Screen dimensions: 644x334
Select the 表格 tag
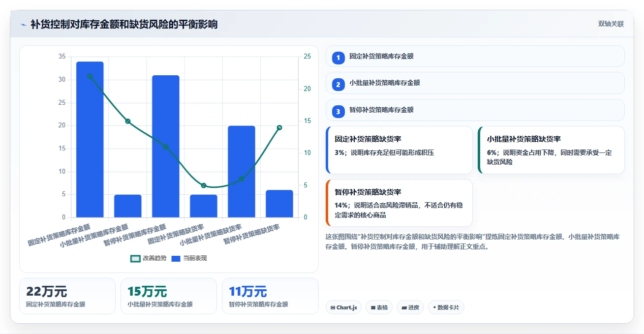click(379, 307)
